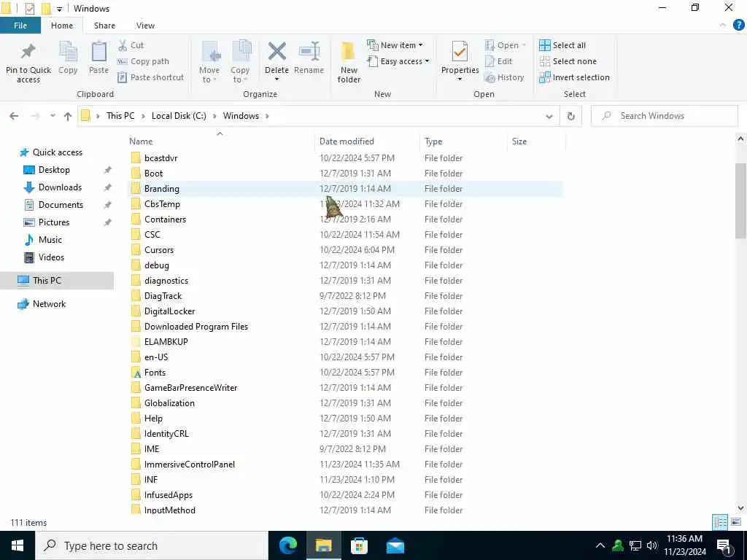Viewport: 747px width, 560px height.
Task: Open Mail app from taskbar
Action: point(395,545)
